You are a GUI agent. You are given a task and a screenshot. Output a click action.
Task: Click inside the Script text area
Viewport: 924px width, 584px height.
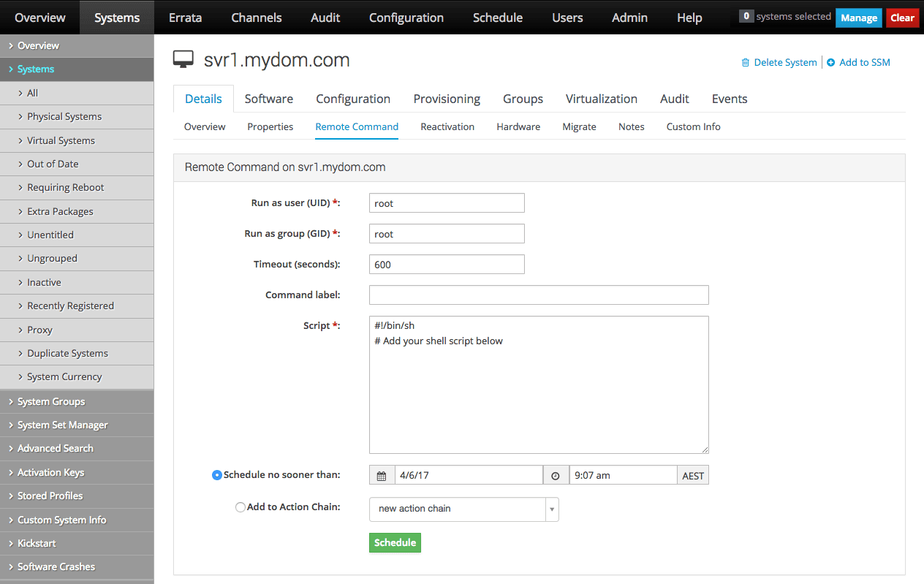(x=539, y=385)
